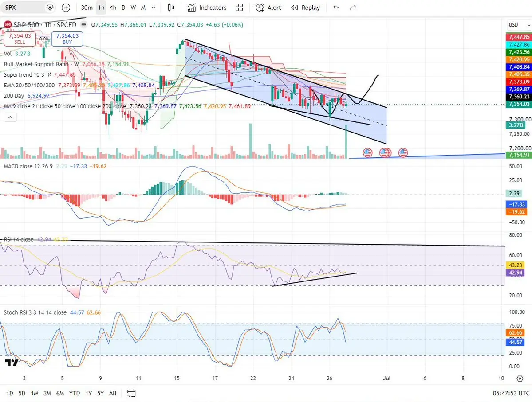532x402 pixels.
Task: Click the BUY 7,354.03 button
Action: (67, 39)
